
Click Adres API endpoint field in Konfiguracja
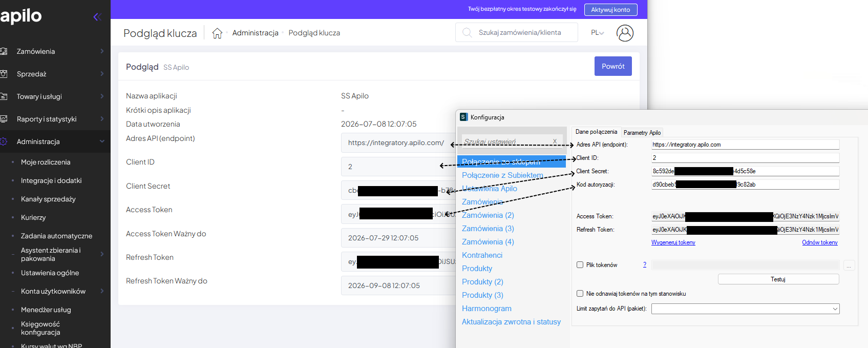745,145
